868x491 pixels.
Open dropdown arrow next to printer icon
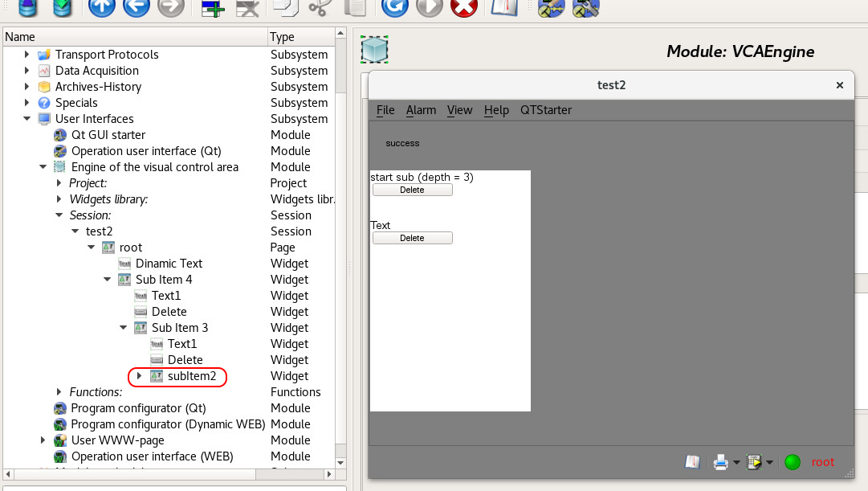(736, 463)
